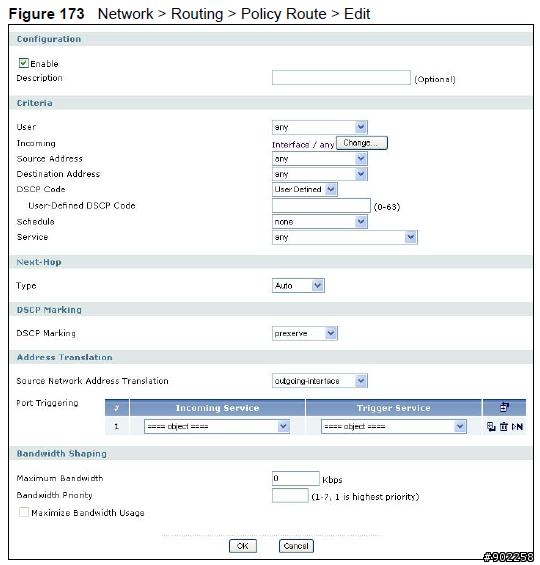This screenshot has width=540, height=565.
Task: Click the add rule icon in Port Triggering header
Action: click(504, 407)
